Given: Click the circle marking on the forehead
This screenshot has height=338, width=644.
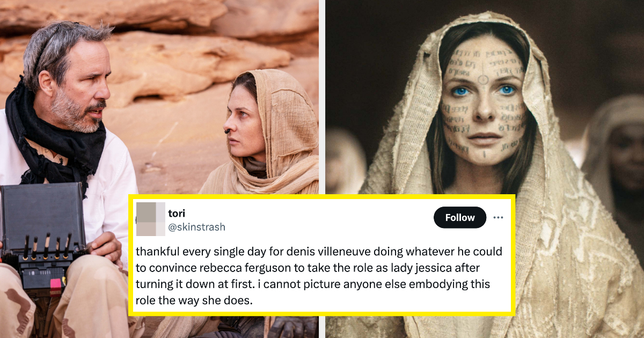Looking at the screenshot, I should (x=483, y=79).
